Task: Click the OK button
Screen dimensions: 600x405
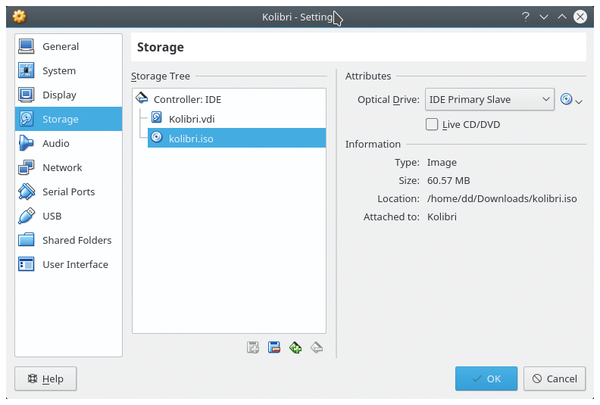Action: click(x=486, y=379)
